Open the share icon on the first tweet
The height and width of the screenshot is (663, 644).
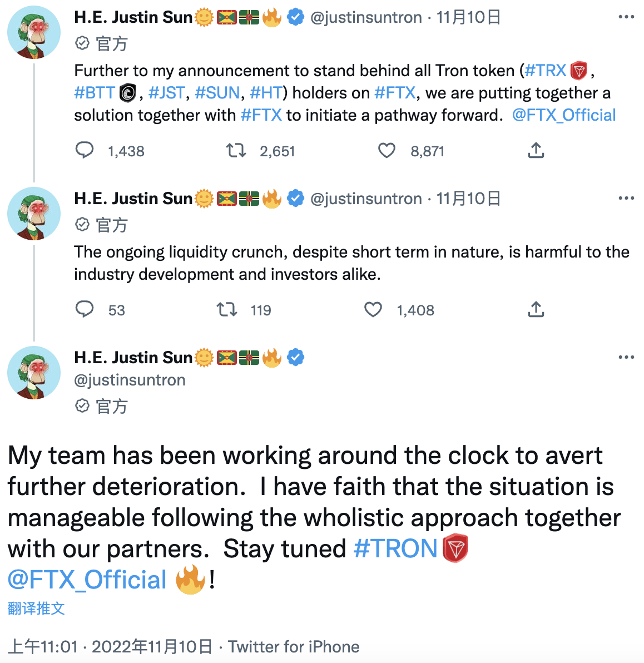pos(536,150)
